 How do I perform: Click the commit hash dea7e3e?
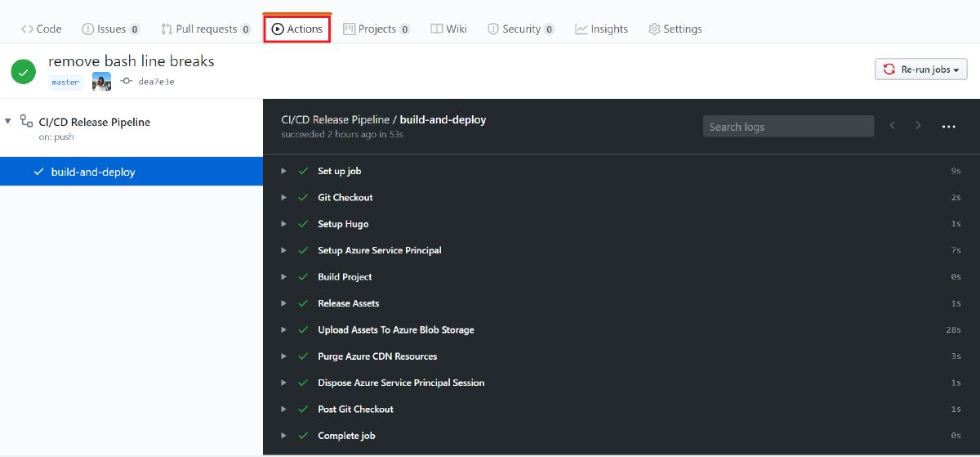click(x=156, y=82)
